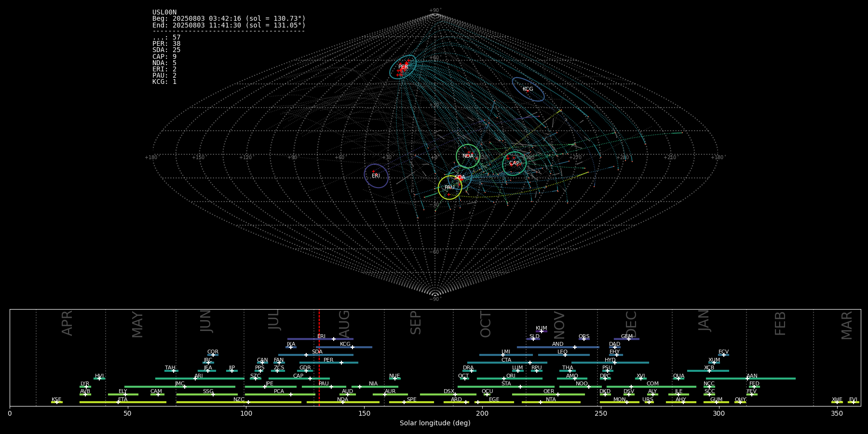Image resolution: width=868 pixels, height=434 pixels.
Task: Click the STA shower bar in timeline
Action: (x=506, y=386)
